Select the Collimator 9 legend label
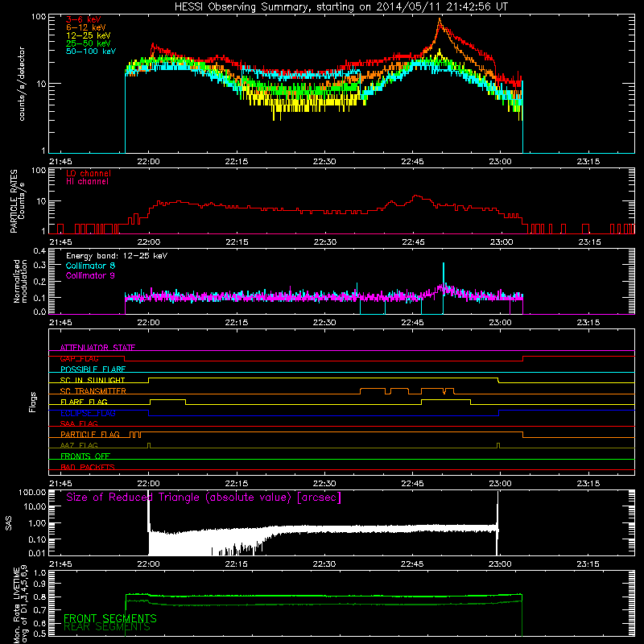Image resolution: width=644 pixels, height=644 pixels. click(90, 275)
